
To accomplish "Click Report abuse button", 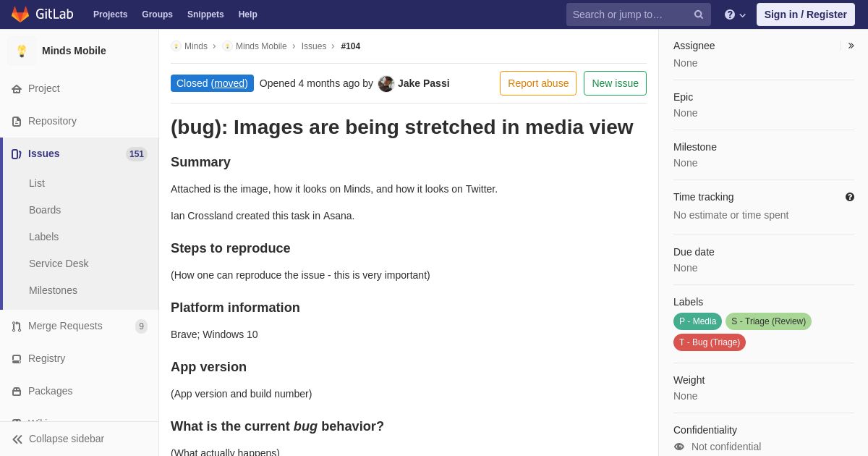I will click(x=538, y=83).
